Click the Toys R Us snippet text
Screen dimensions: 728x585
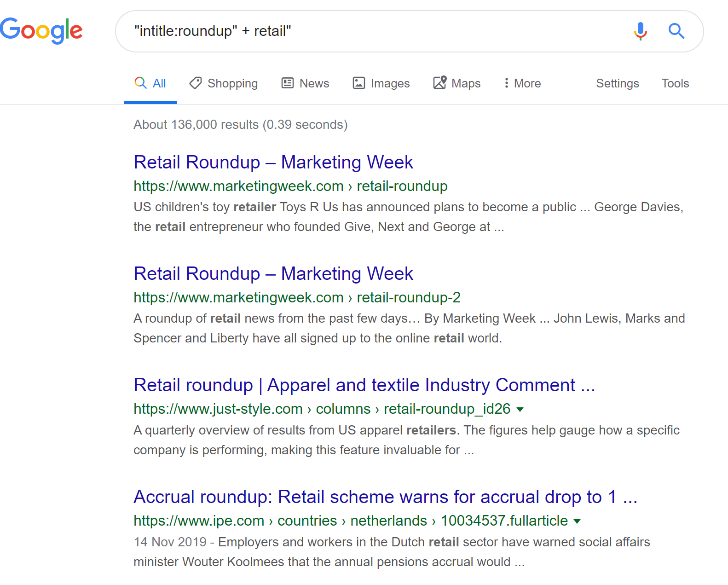click(x=409, y=217)
